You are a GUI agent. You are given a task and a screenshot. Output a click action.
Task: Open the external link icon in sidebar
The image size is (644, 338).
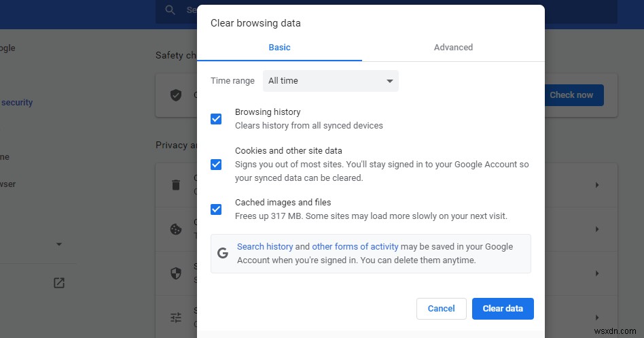[59, 282]
